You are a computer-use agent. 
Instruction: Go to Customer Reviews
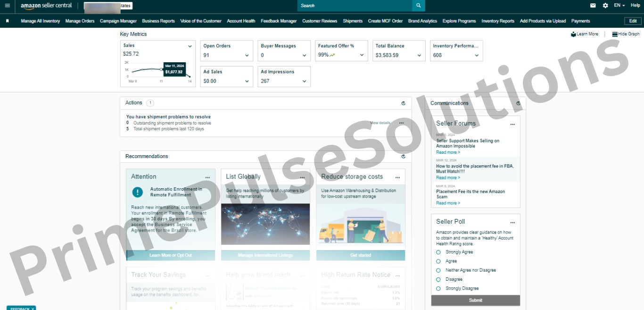pyautogui.click(x=320, y=21)
